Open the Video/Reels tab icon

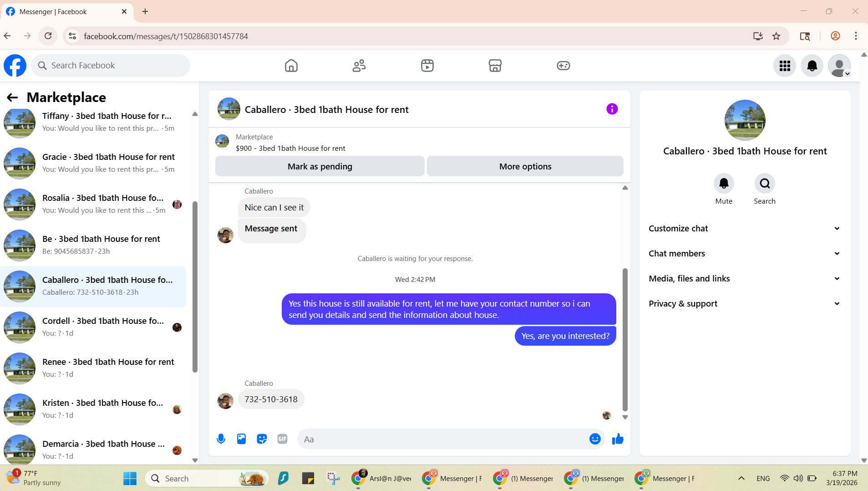click(427, 66)
